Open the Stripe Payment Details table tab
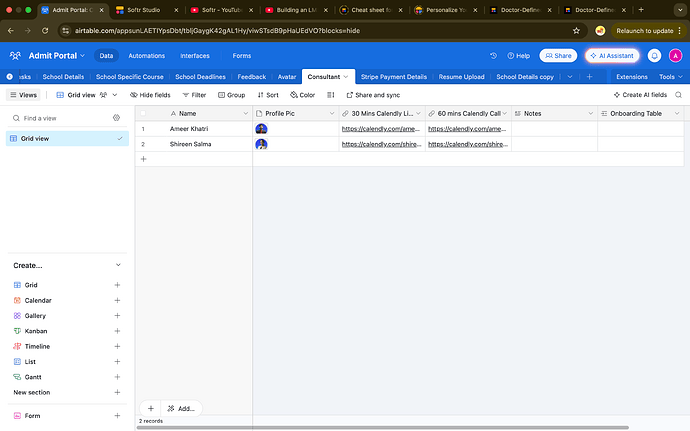 (x=394, y=77)
